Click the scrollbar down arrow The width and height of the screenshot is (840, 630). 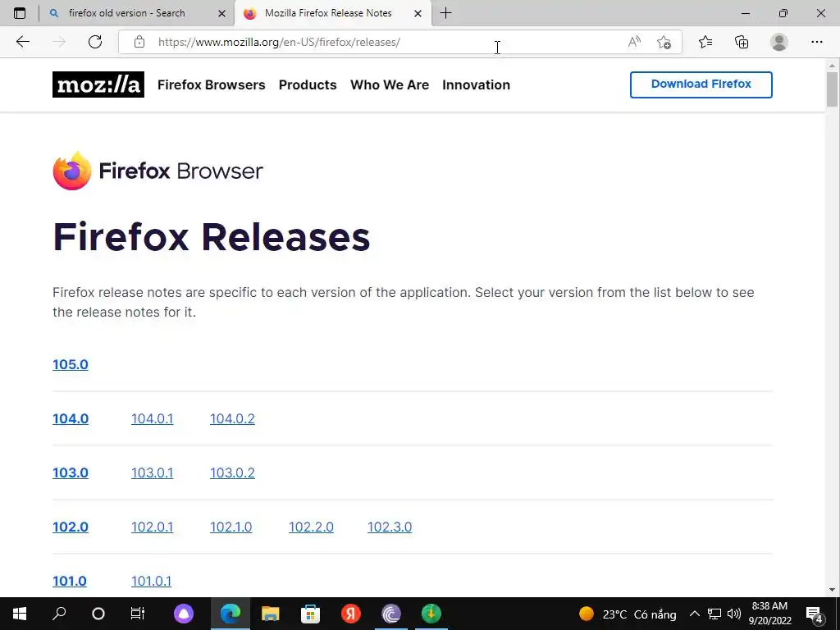[x=832, y=590]
